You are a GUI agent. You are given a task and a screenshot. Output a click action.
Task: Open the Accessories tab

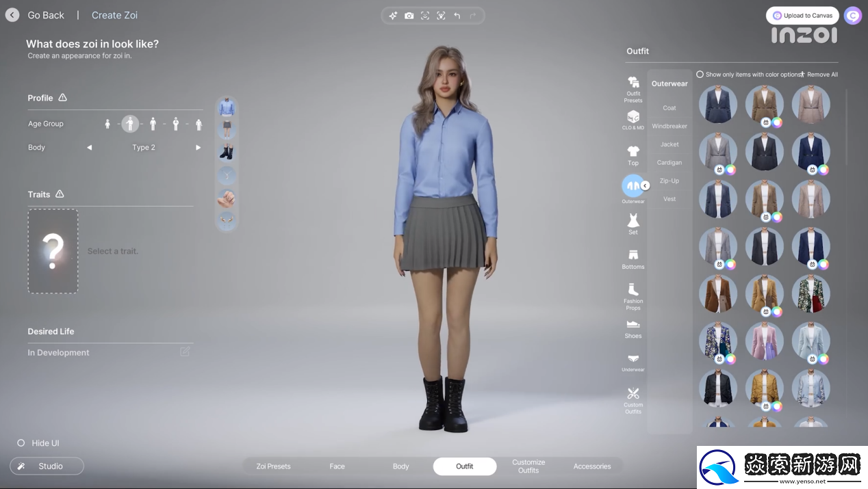coord(591,466)
